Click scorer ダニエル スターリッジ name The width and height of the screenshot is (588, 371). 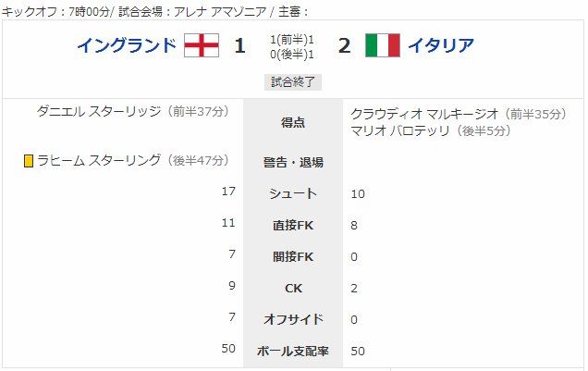pos(99,111)
